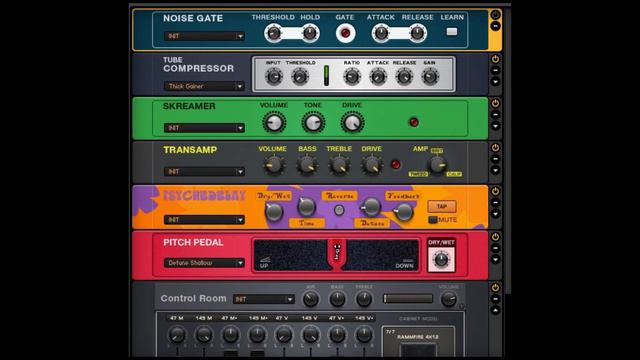Toggle Control Room power button
This screenshot has width=640, height=360.
[495, 287]
